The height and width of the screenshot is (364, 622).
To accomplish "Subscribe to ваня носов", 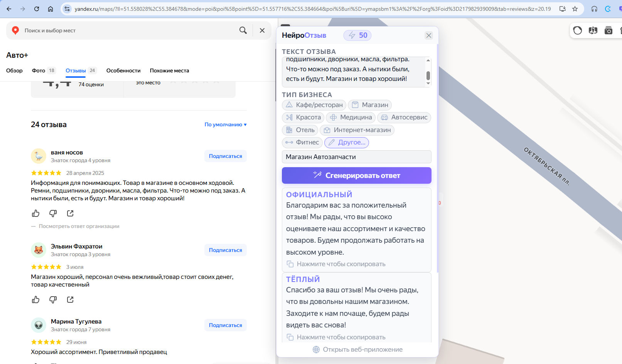I will click(x=226, y=156).
